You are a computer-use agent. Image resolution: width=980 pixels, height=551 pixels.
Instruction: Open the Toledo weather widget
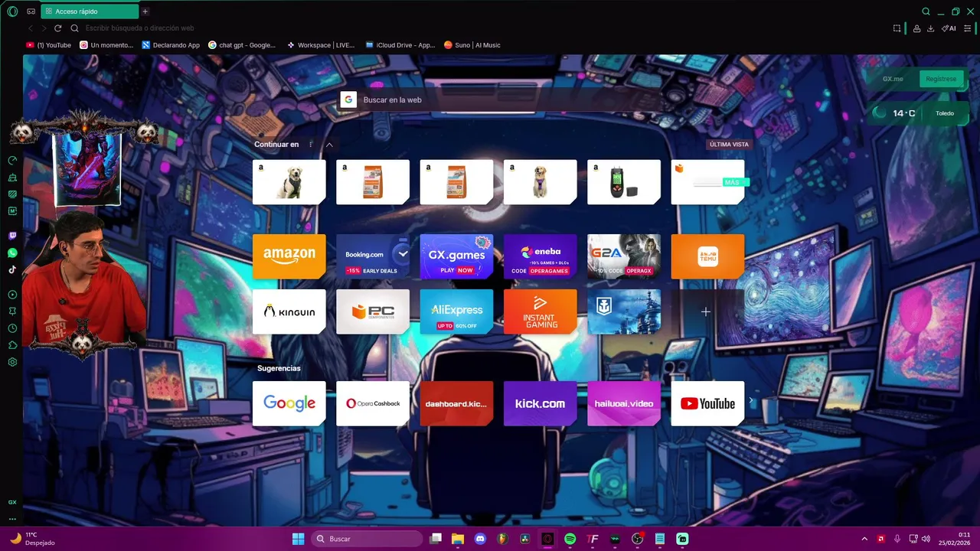click(920, 113)
